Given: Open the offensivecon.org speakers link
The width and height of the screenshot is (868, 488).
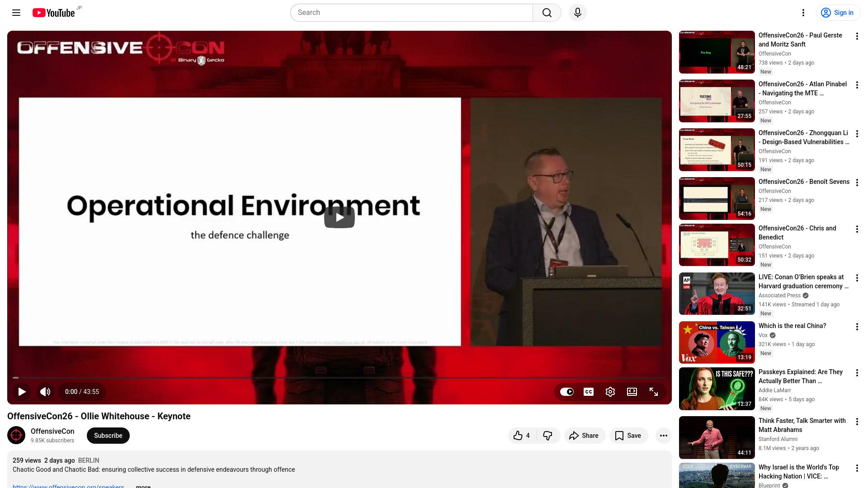Looking at the screenshot, I should tap(68, 486).
